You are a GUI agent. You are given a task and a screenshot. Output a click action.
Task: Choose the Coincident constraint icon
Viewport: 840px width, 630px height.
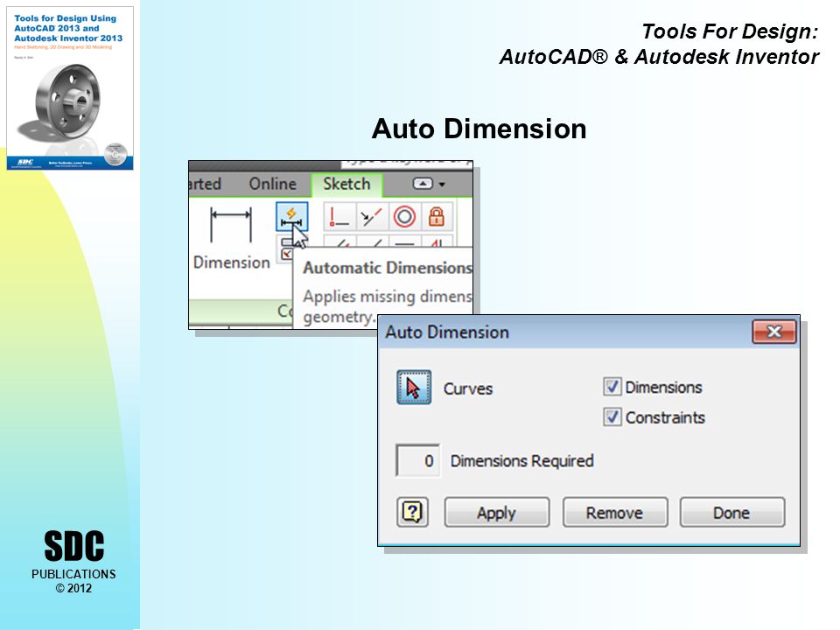(339, 216)
